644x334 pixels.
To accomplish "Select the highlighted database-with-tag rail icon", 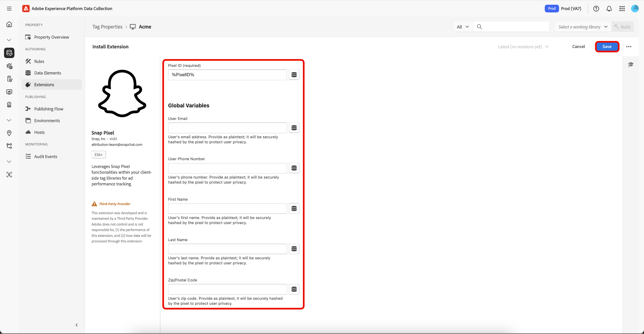I will click(x=9, y=53).
